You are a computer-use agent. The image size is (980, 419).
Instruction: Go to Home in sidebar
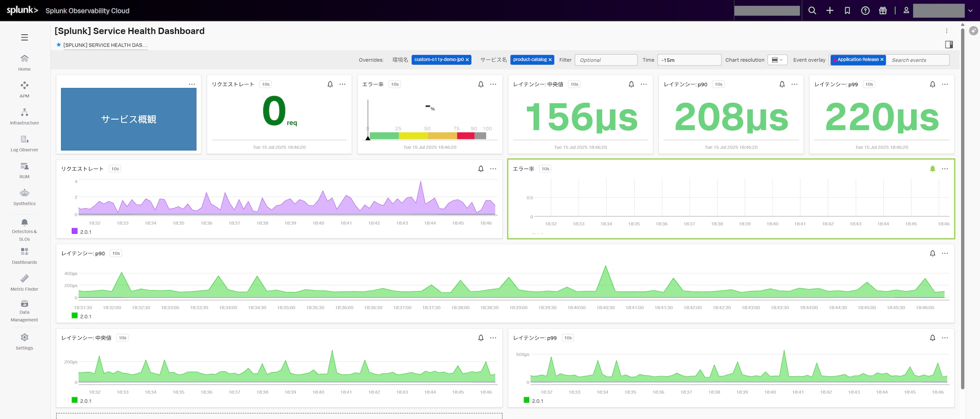[24, 63]
